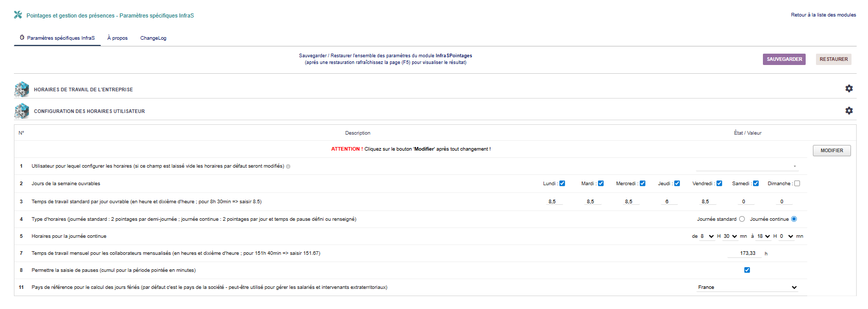Open gear settings for Horaires de travail de l'entreprise

pyautogui.click(x=849, y=89)
